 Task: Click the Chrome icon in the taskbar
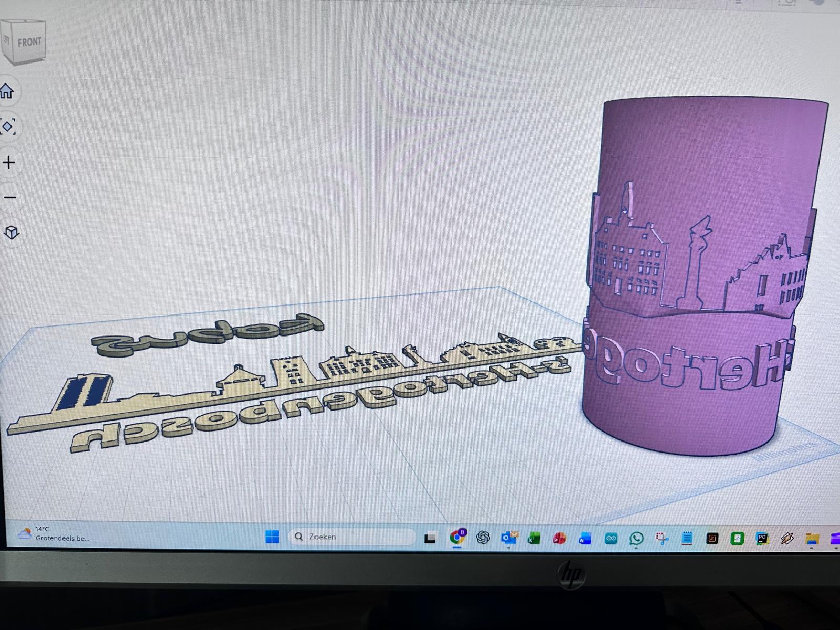point(457,537)
